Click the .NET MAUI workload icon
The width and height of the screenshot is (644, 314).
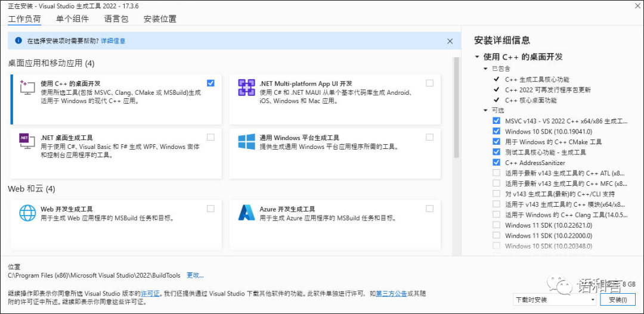pos(246,88)
